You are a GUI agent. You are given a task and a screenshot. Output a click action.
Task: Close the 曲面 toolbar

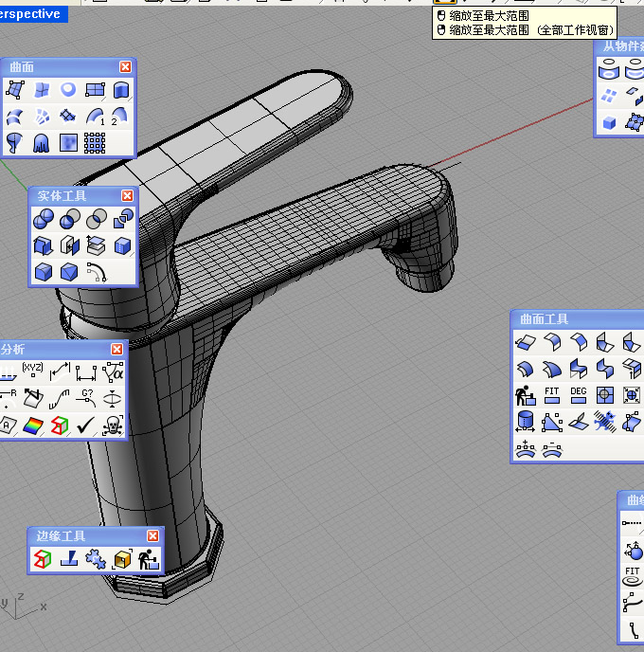(x=125, y=67)
